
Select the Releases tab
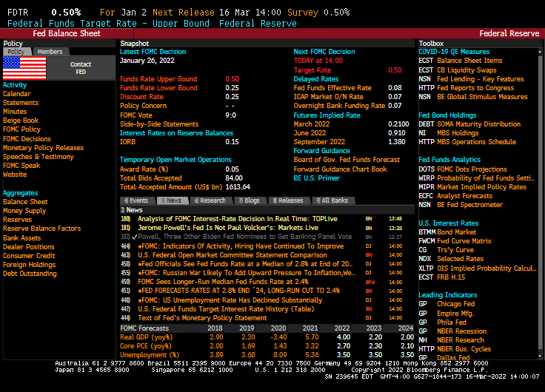click(x=287, y=200)
